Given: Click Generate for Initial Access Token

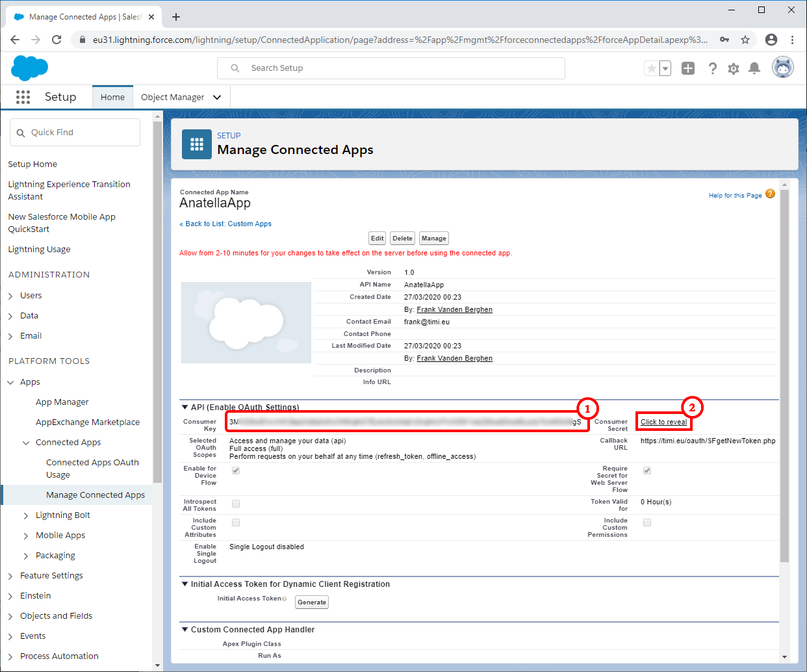Looking at the screenshot, I should point(312,602).
